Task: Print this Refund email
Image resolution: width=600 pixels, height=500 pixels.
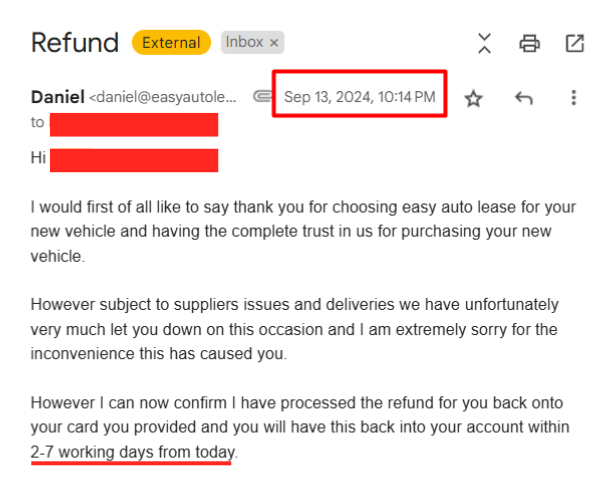Action: coord(529,43)
